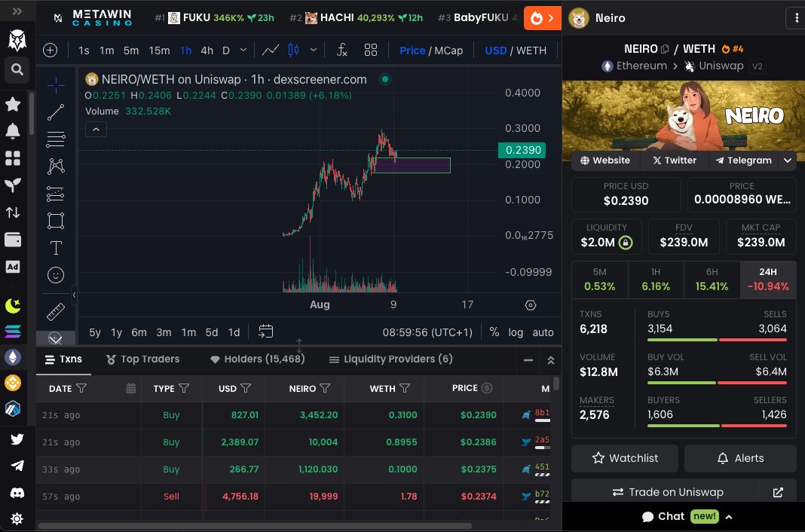
Task: Add symbol compare plus icon
Action: point(50,50)
